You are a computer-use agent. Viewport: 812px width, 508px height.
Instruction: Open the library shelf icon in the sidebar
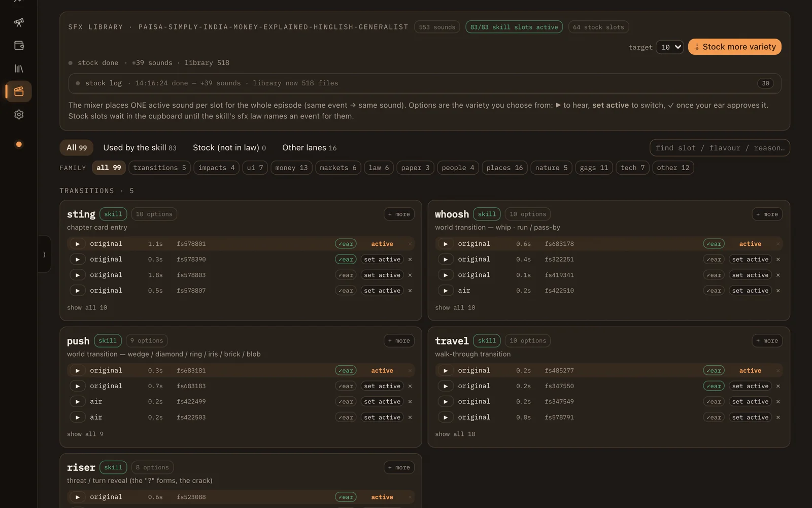tap(19, 69)
